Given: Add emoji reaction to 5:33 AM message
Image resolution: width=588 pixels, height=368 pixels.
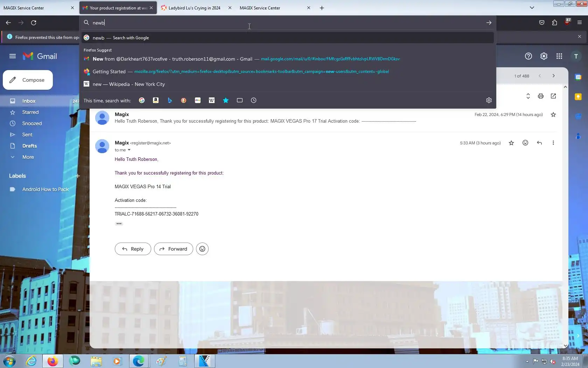Looking at the screenshot, I should point(525,143).
